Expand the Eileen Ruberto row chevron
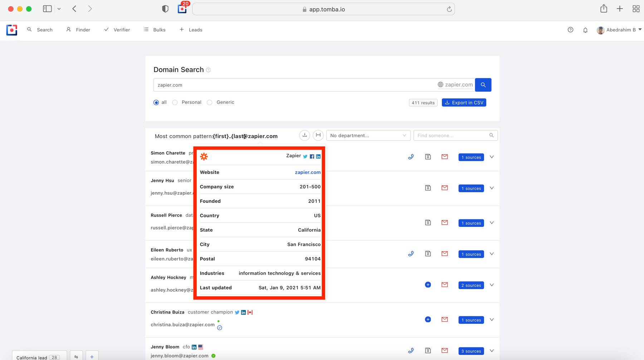This screenshot has height=360, width=644. tap(492, 254)
